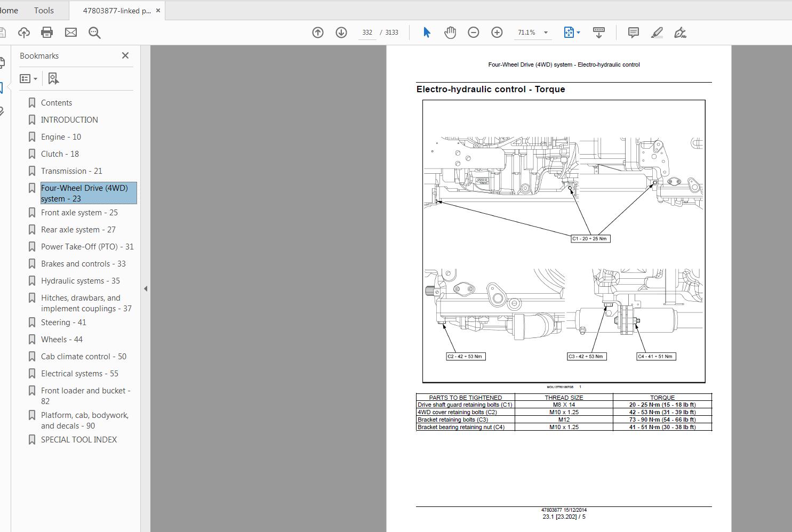The width and height of the screenshot is (792, 532).
Task: Select the highlight pen tool
Action: click(x=657, y=33)
